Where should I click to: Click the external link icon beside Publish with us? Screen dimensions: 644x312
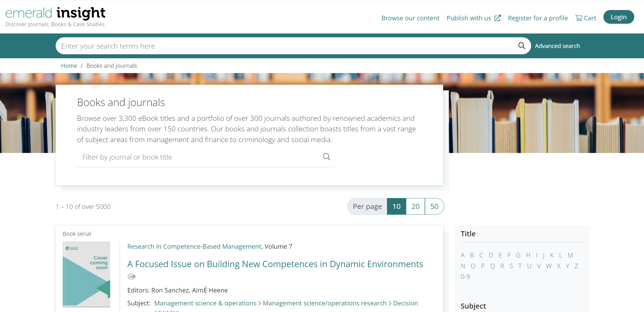(497, 18)
